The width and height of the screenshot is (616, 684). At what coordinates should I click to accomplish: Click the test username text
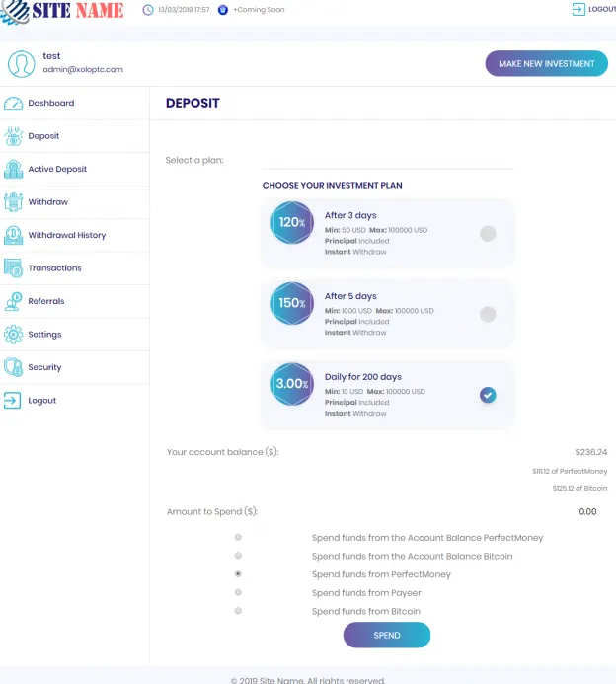pyautogui.click(x=51, y=56)
